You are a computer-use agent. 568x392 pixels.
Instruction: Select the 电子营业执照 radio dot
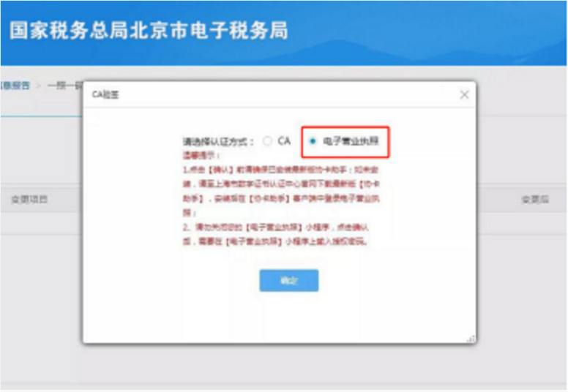click(313, 141)
